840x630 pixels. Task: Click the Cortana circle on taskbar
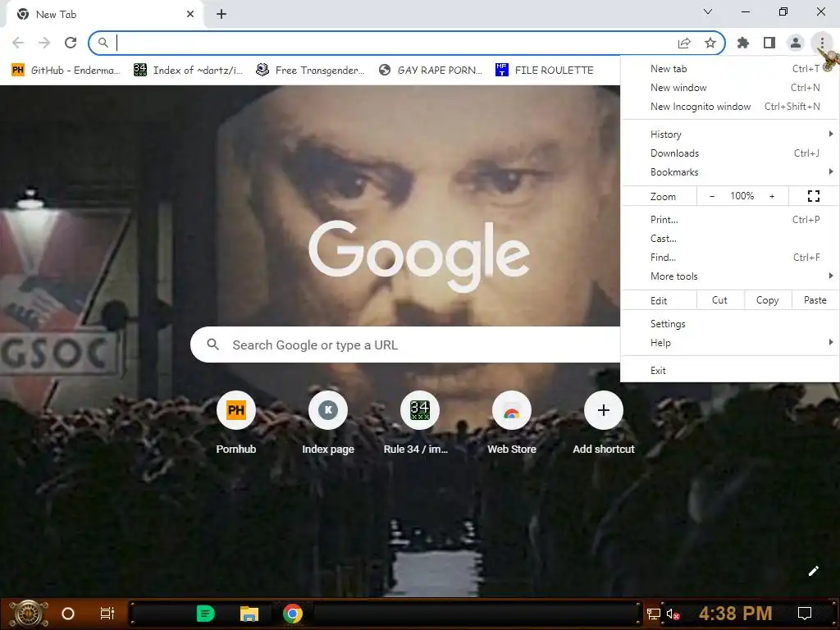point(68,614)
